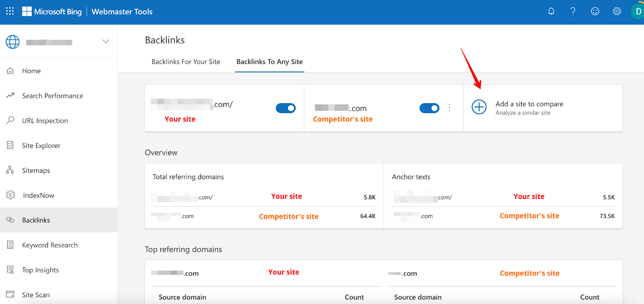
Task: Open the settings gear icon
Action: tap(617, 11)
